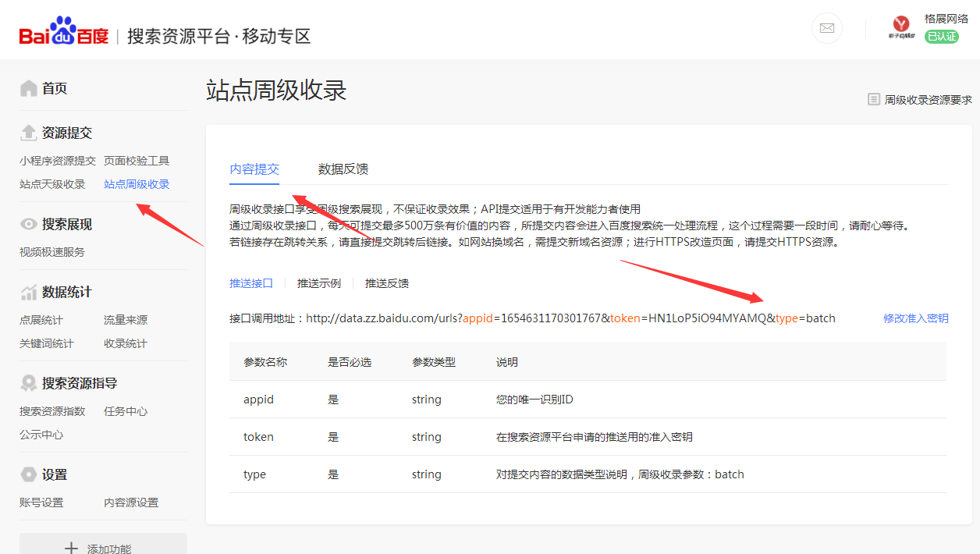The image size is (980, 554).
Task: Open the 推送示例 sub-tab
Action: (319, 283)
